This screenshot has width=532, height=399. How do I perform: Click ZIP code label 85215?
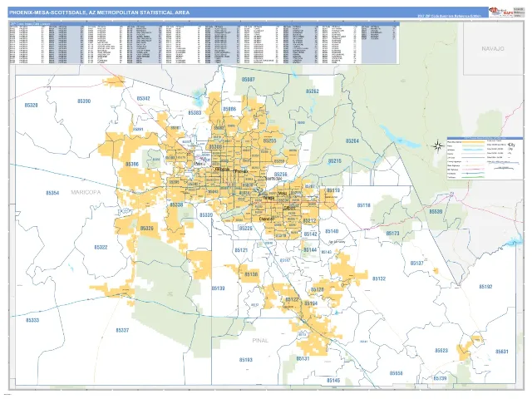[334, 160]
